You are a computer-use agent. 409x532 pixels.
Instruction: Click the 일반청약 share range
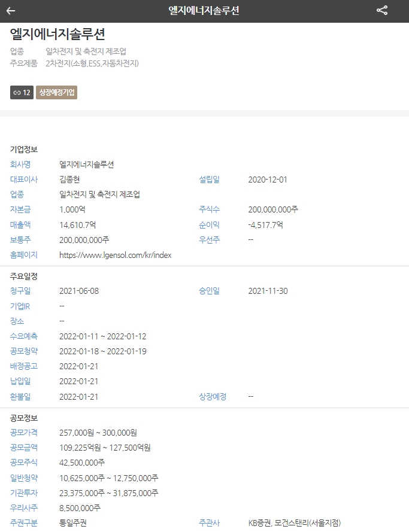pos(108,478)
